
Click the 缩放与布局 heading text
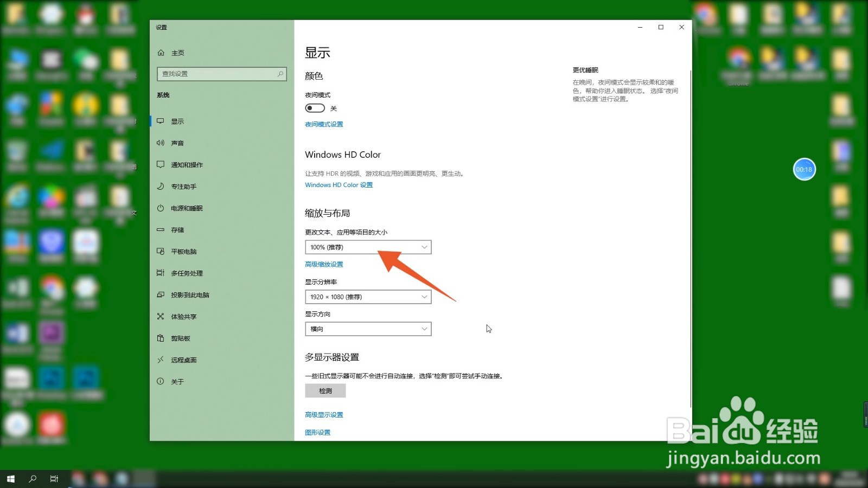coord(327,213)
